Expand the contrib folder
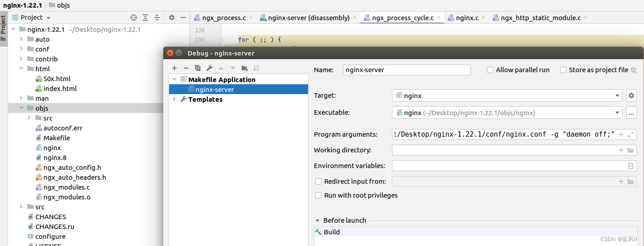 coord(21,59)
